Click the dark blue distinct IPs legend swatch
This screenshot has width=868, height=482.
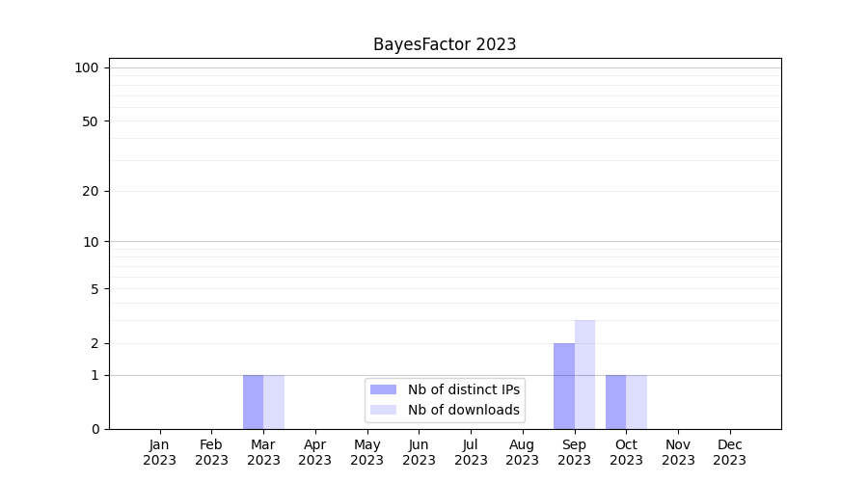tap(383, 389)
